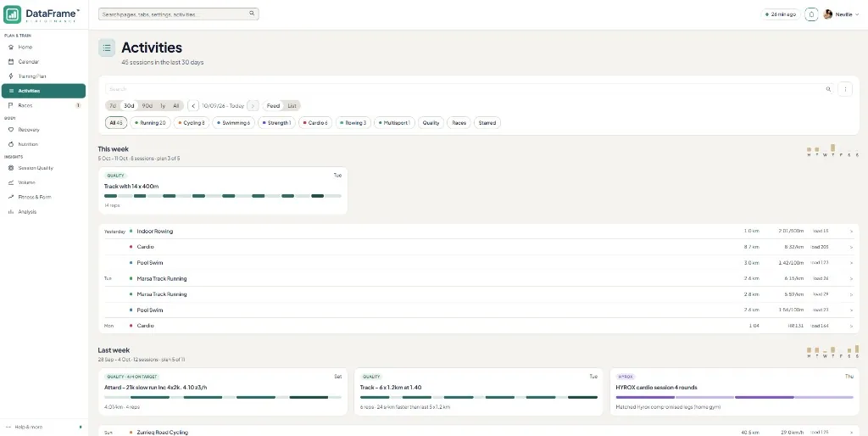Image resolution: width=868 pixels, height=436 pixels.
Task: Open Home via its sidebar icon
Action: pyautogui.click(x=10, y=48)
